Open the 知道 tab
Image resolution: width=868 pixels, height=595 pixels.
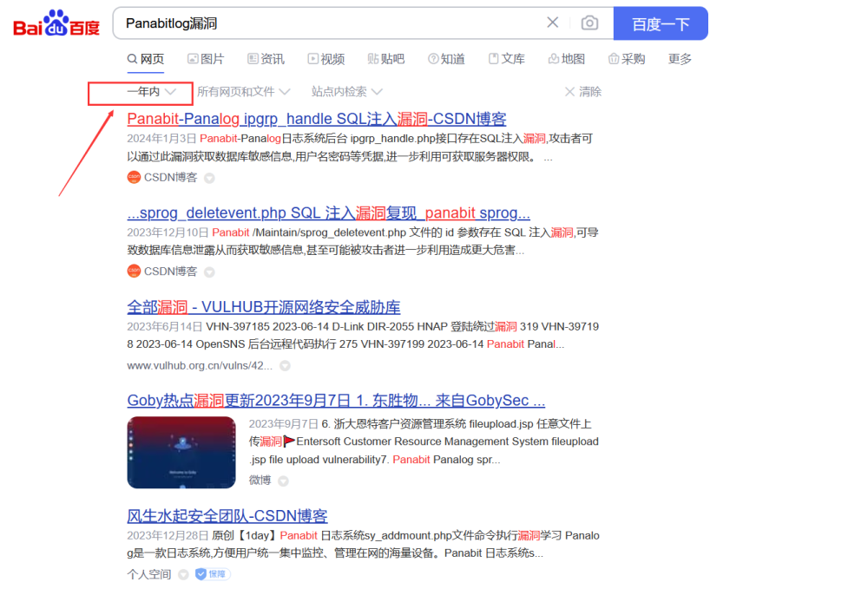pyautogui.click(x=447, y=59)
